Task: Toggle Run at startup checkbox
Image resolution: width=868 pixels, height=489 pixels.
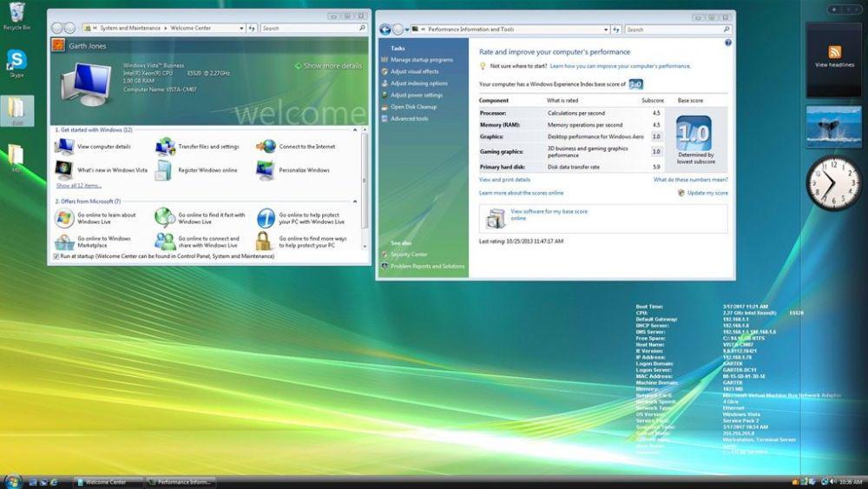Action: (56, 256)
